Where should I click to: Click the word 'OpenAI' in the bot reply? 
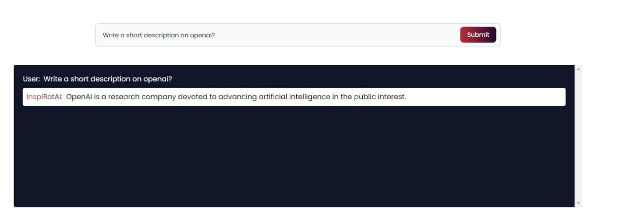click(x=79, y=97)
